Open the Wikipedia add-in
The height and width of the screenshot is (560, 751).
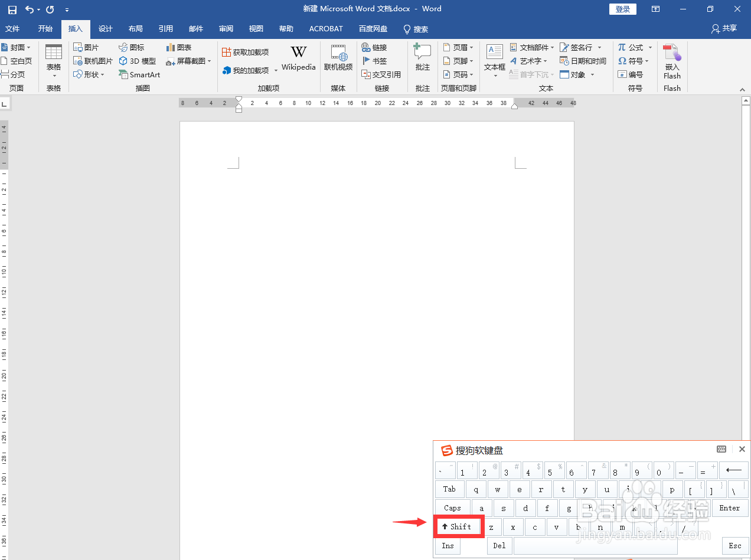coord(299,59)
